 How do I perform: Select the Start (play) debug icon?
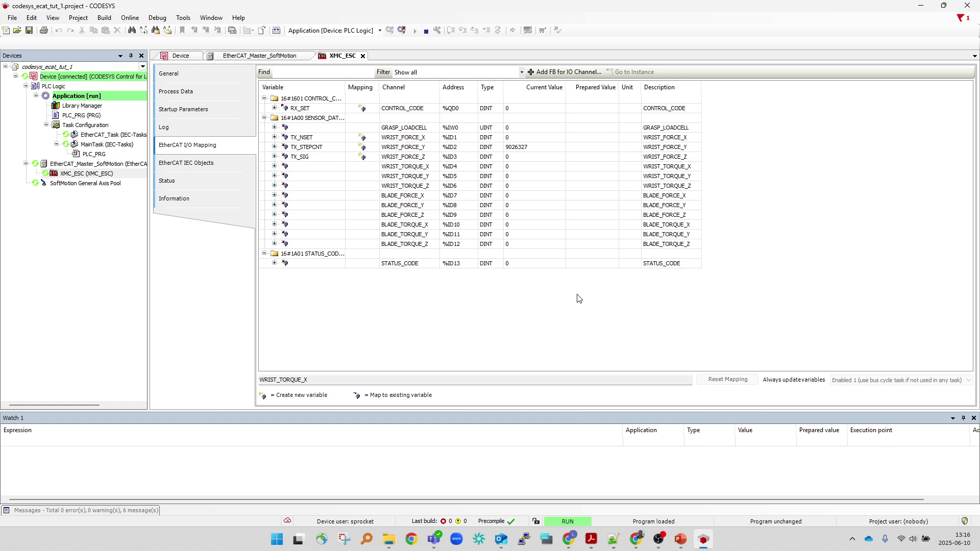tap(415, 30)
